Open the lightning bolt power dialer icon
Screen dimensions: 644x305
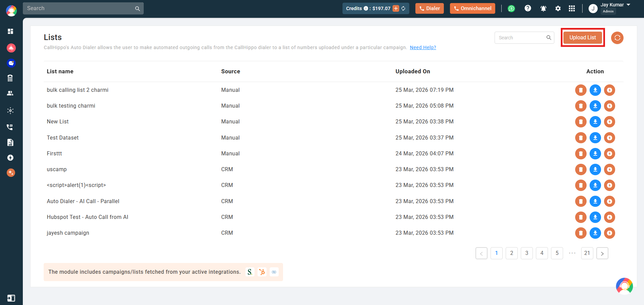click(x=10, y=158)
